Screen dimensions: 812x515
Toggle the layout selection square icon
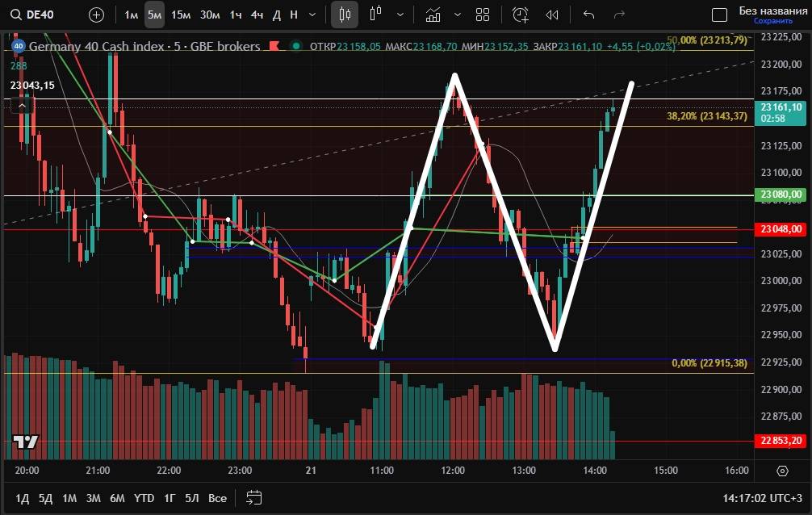(x=719, y=15)
